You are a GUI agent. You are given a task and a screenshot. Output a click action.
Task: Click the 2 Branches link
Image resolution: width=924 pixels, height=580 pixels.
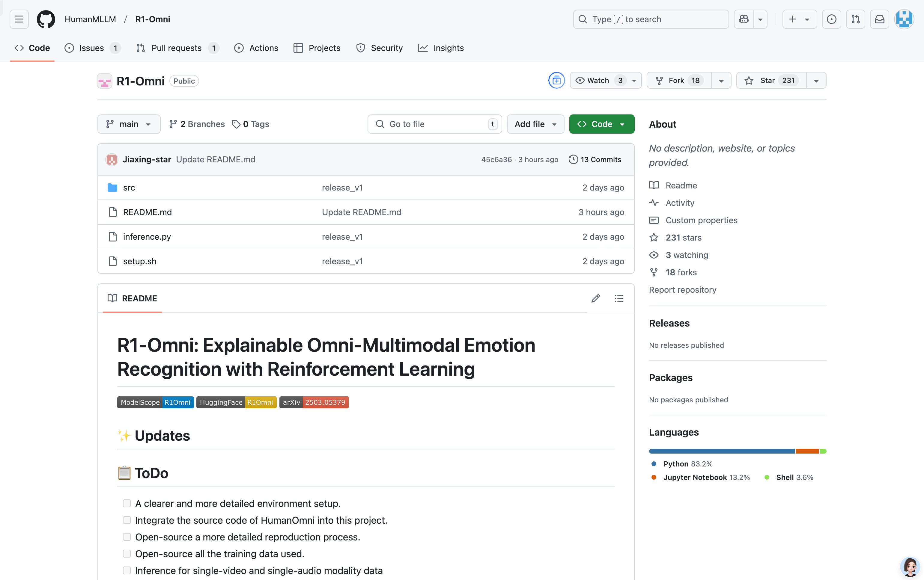point(197,124)
